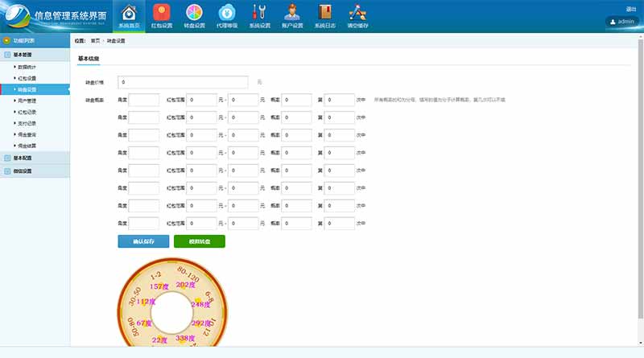
Task: Open 转盘设置 colorful wheel icon
Action: (x=194, y=15)
